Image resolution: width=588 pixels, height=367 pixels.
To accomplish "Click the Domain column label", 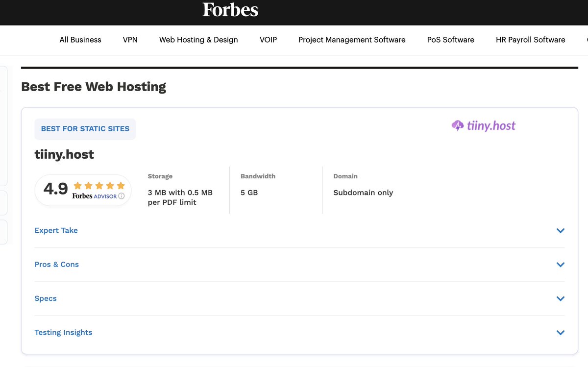I will pos(345,176).
